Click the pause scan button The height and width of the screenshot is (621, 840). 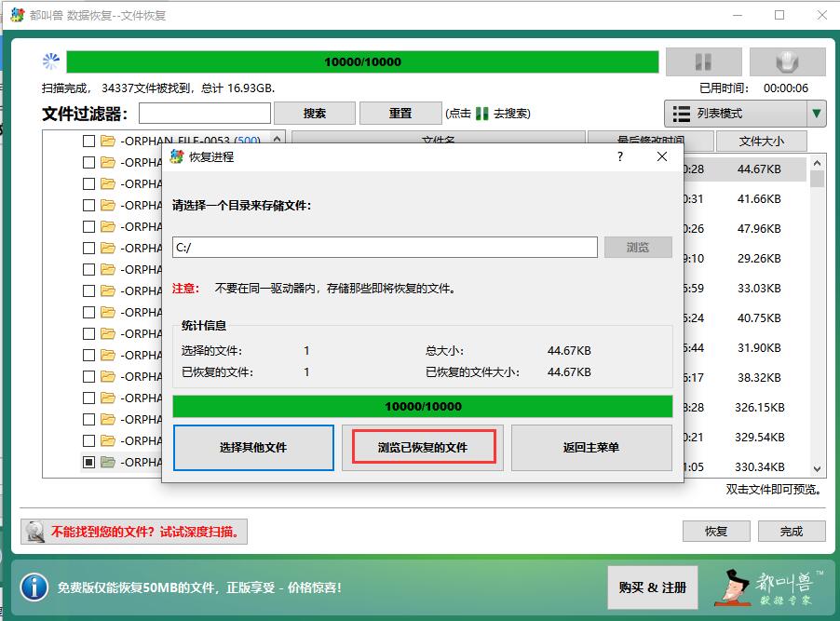[703, 62]
